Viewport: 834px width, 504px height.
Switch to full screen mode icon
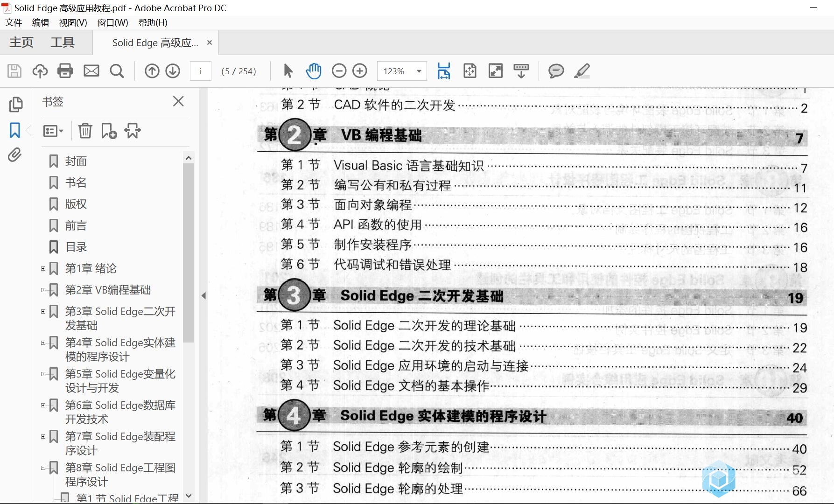pos(495,71)
